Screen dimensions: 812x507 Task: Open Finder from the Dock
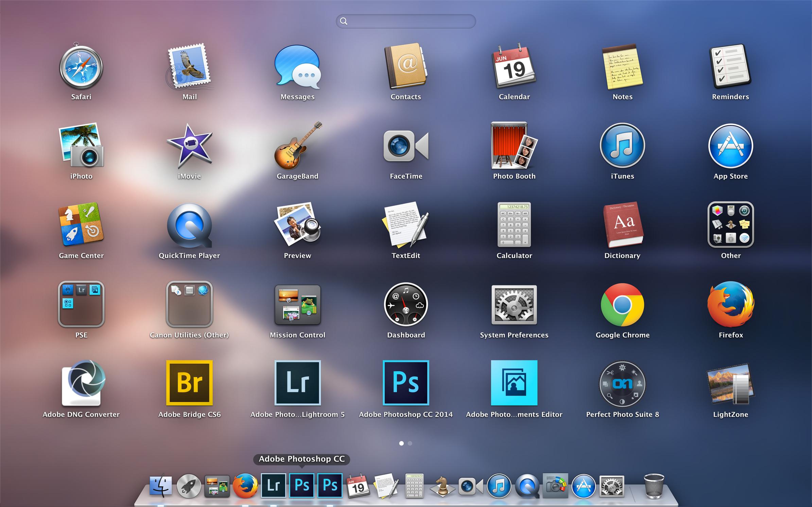(x=160, y=486)
